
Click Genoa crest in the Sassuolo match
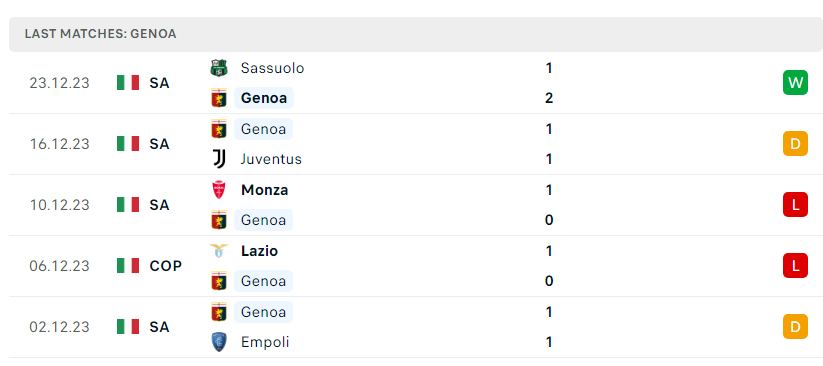coord(219,98)
